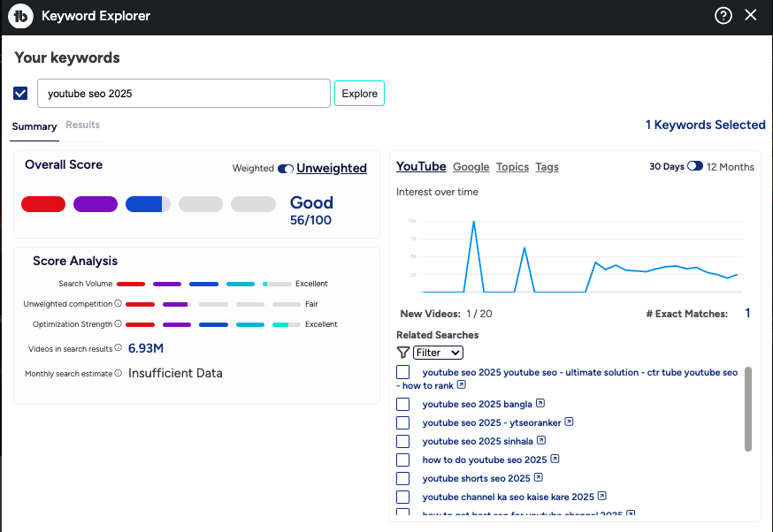Click the '# Exact Matches' count 1
The height and width of the screenshot is (532, 773).
pyautogui.click(x=747, y=313)
